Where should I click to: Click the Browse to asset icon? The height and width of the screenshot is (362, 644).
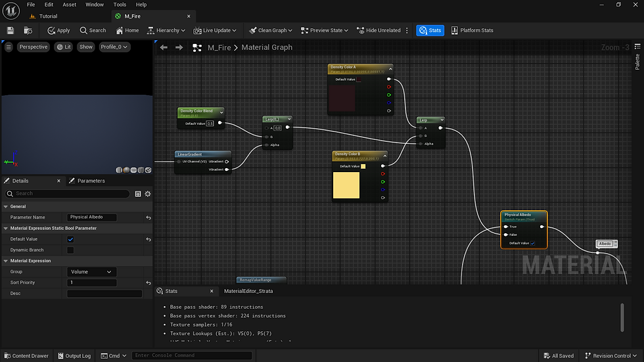click(x=28, y=30)
